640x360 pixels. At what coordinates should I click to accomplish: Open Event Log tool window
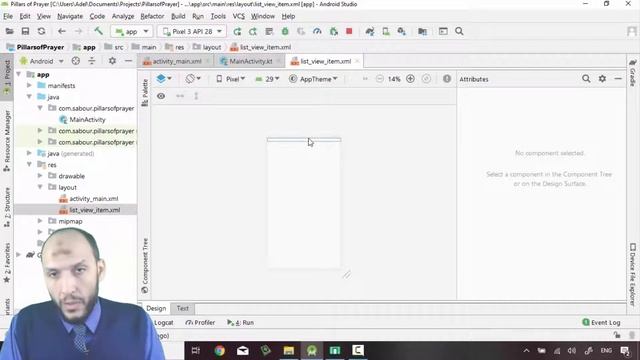pyautogui.click(x=601, y=322)
